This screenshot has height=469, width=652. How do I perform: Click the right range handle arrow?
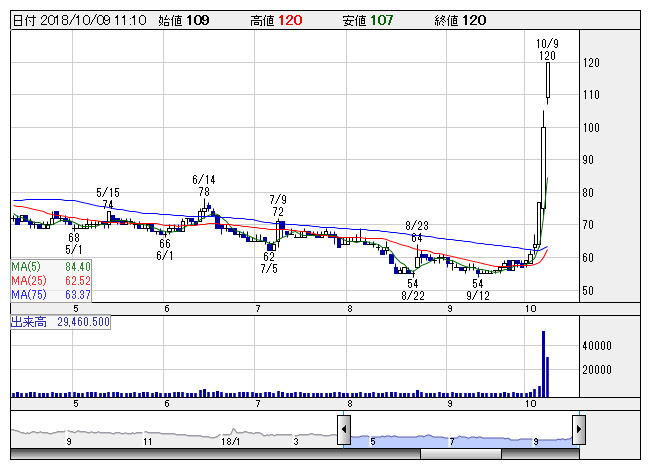coord(578,430)
